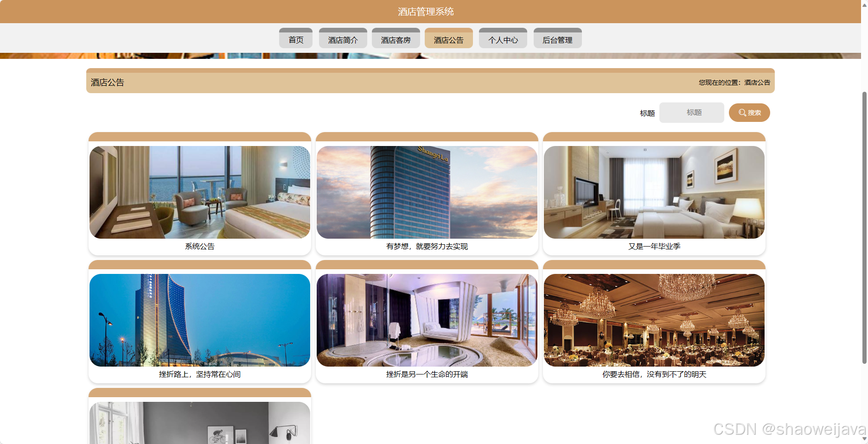Screen dimensions: 868x444
Task: Focus the 标题 search input field
Action: coord(692,113)
